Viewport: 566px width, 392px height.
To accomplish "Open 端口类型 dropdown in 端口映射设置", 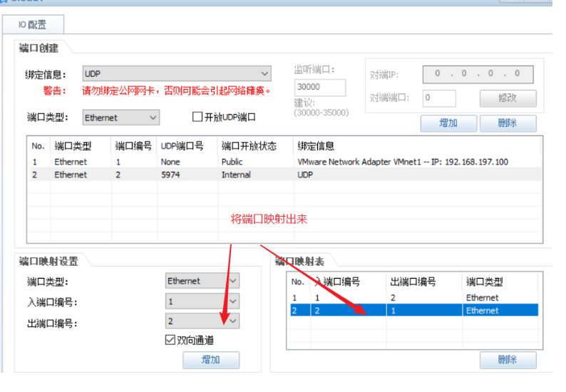I will (x=202, y=281).
